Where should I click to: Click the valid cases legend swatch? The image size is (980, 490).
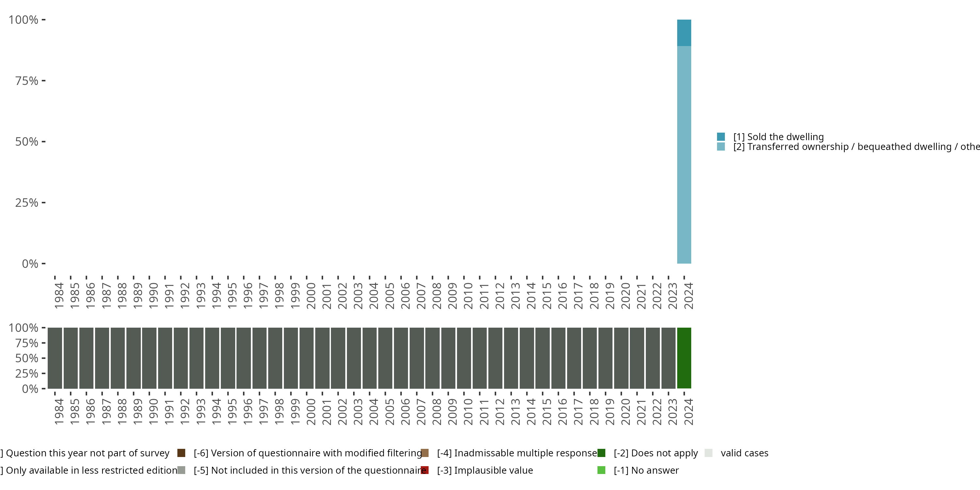(x=708, y=453)
